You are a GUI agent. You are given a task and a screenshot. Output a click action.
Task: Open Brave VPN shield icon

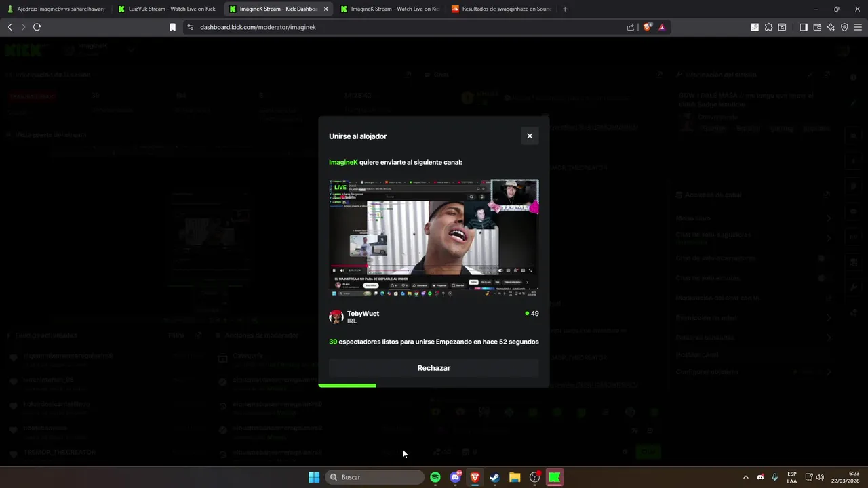point(844,27)
